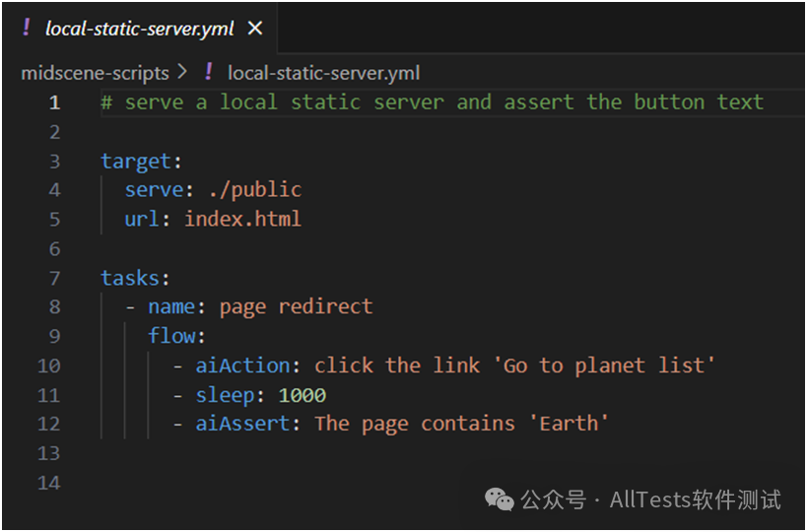Click the index.html url value
The image size is (807, 532).
[242, 219]
